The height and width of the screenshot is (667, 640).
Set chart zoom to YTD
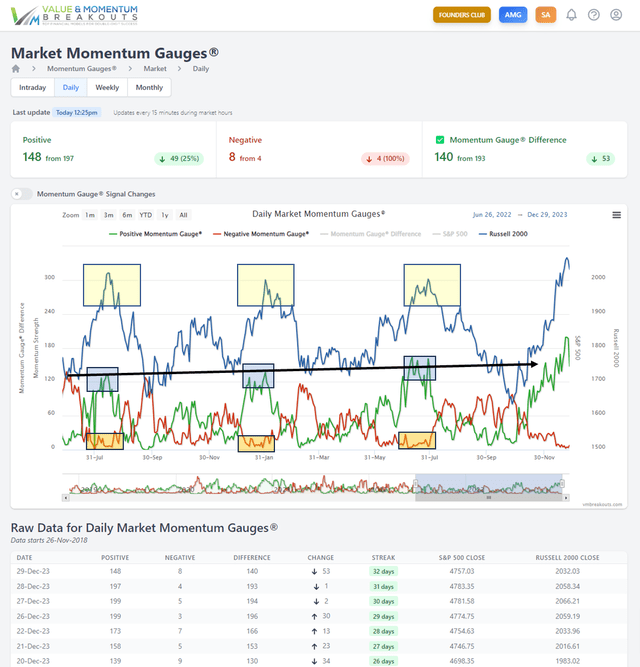pos(146,215)
